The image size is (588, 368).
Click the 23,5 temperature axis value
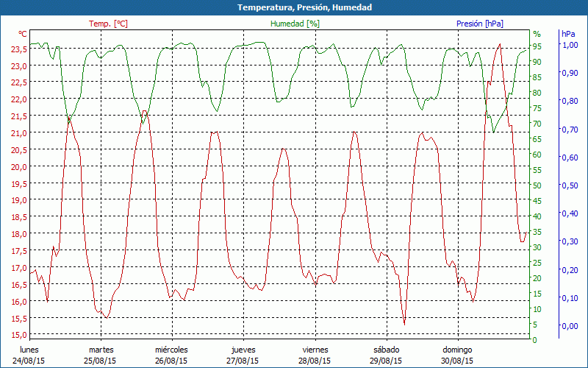[x=20, y=49]
